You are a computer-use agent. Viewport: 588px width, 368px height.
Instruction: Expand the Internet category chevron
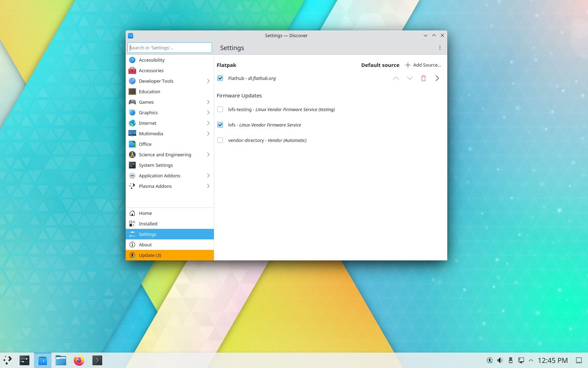click(208, 123)
